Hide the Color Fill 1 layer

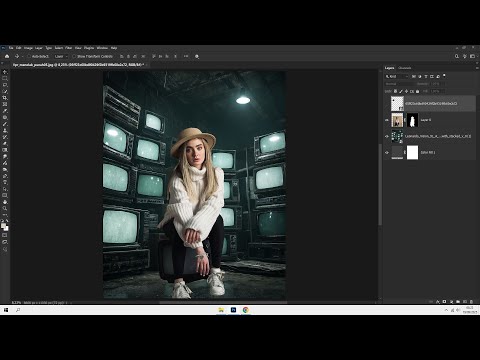tap(387, 153)
